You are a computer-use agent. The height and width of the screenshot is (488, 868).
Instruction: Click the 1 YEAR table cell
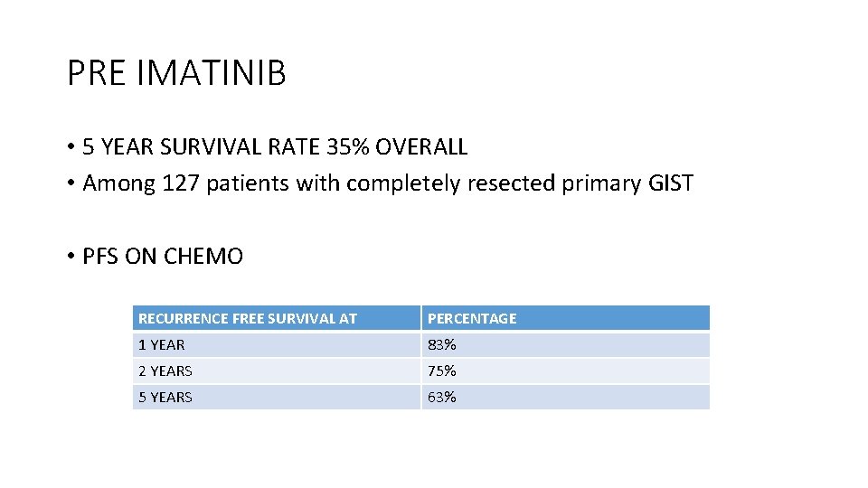(276, 344)
